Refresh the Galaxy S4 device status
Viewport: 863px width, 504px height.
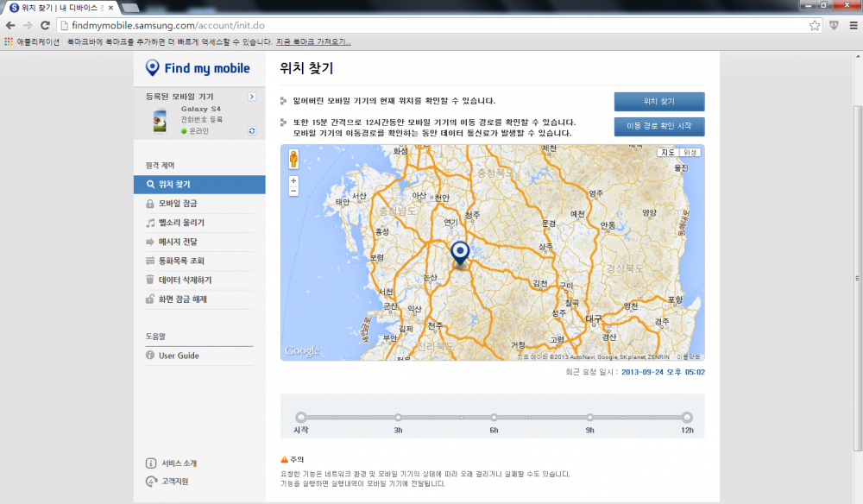click(x=251, y=131)
